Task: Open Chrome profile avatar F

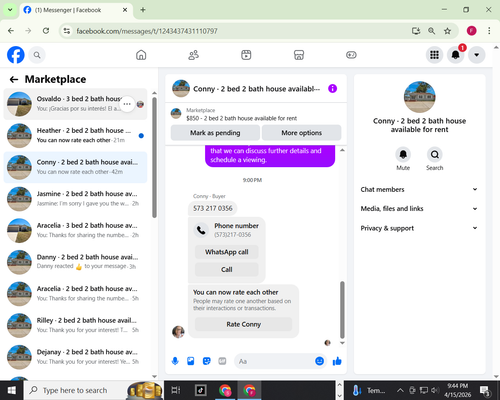Action: click(471, 31)
